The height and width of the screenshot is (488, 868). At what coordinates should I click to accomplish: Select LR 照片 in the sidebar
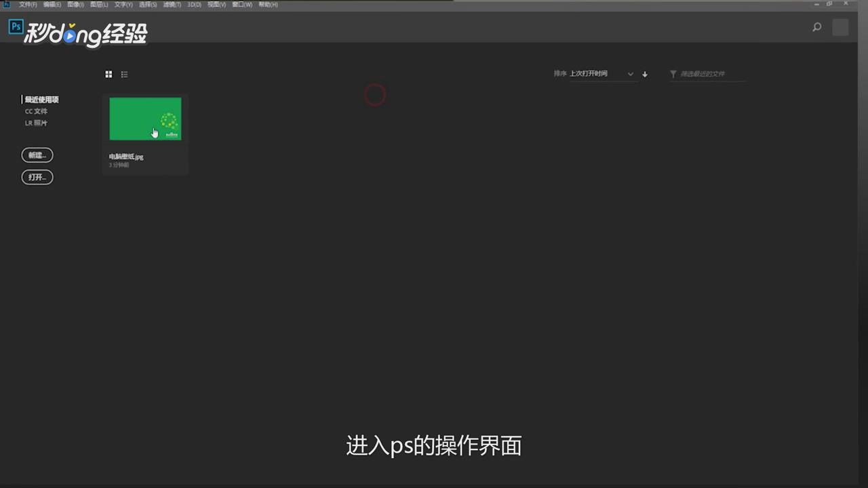37,123
